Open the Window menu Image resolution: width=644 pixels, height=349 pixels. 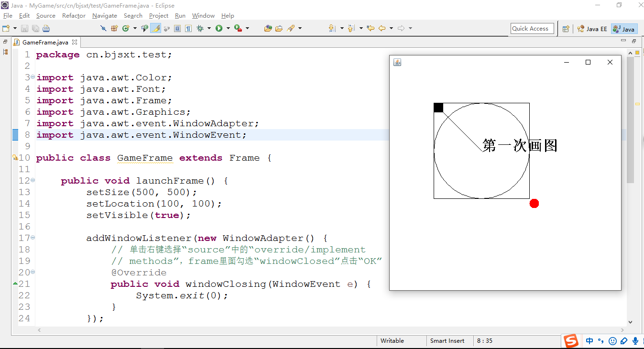(x=203, y=16)
